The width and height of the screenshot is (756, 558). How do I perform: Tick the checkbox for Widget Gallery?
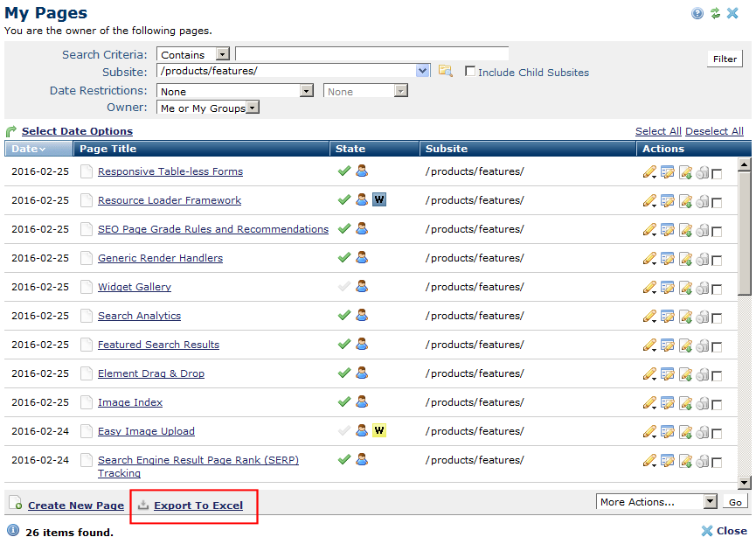pyautogui.click(x=717, y=289)
